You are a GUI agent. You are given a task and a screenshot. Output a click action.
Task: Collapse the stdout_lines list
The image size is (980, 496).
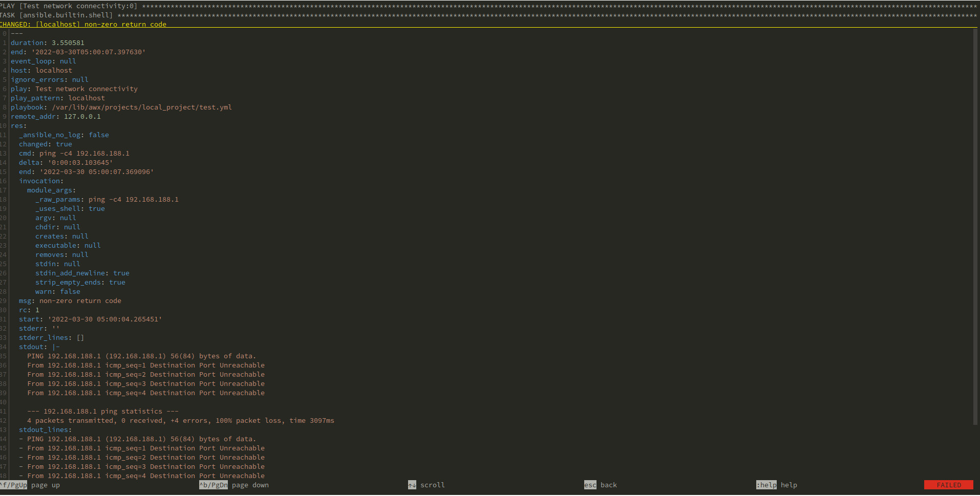click(x=44, y=429)
